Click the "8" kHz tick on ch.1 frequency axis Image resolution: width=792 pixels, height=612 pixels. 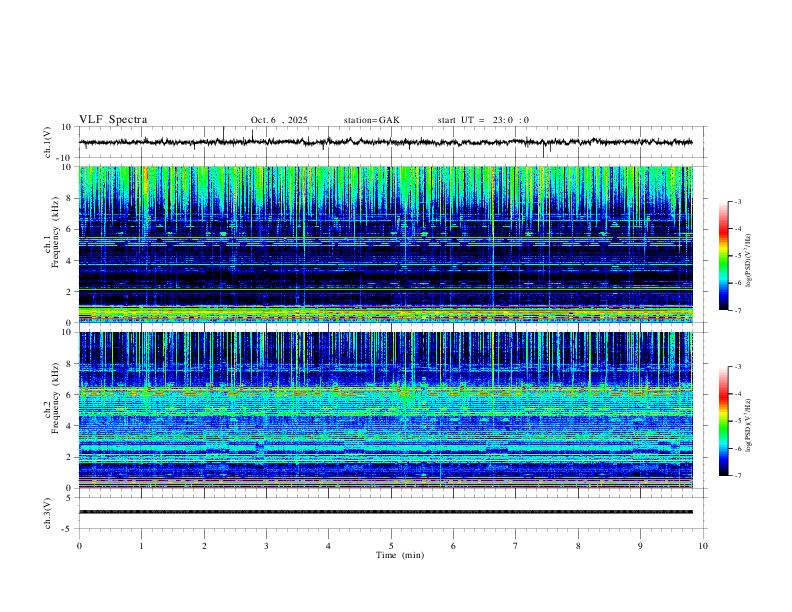tap(69, 198)
